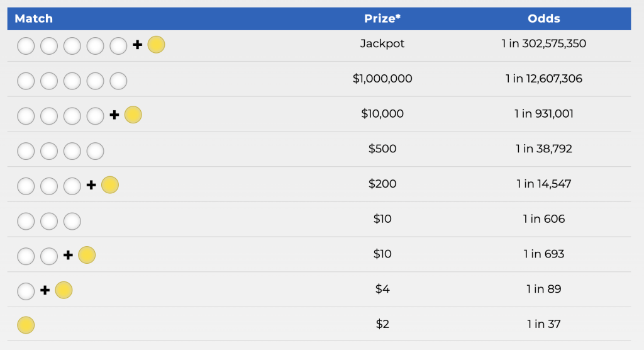Screen dimensions: 644x350
Task: Click the lone yellow ball in the $2 row
Action: [26, 325]
